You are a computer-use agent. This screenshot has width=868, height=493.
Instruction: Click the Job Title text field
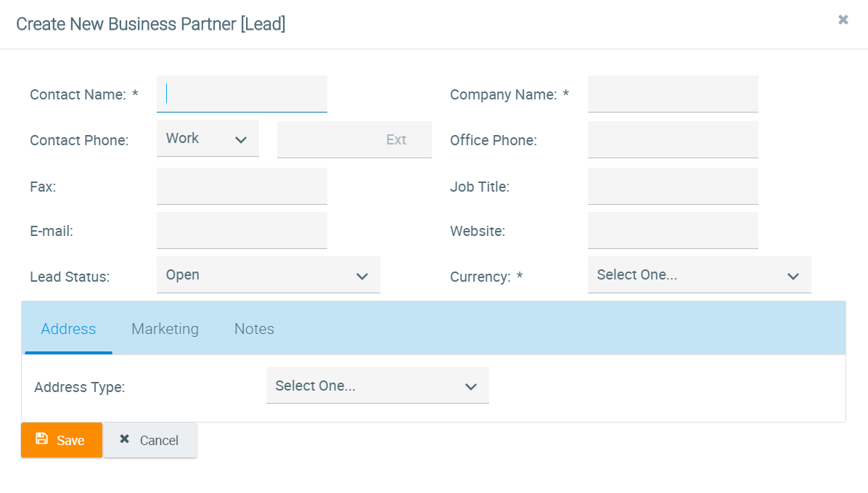point(673,186)
